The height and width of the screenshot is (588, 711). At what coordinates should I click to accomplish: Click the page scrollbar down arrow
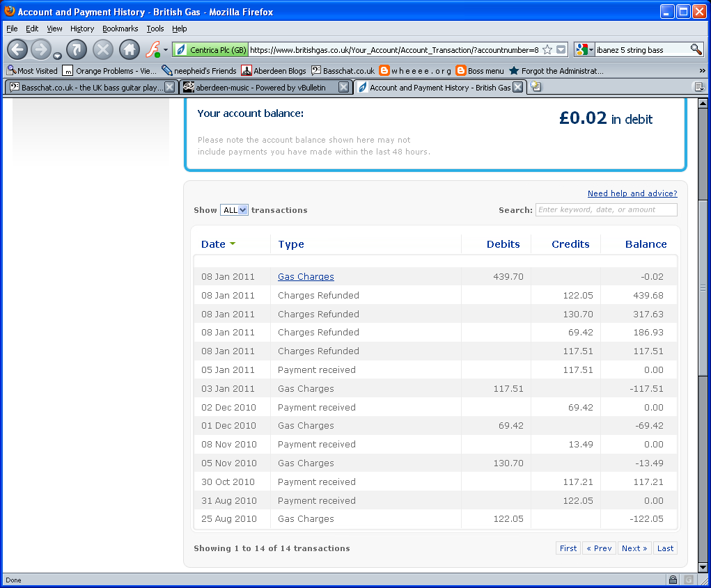tap(703, 567)
